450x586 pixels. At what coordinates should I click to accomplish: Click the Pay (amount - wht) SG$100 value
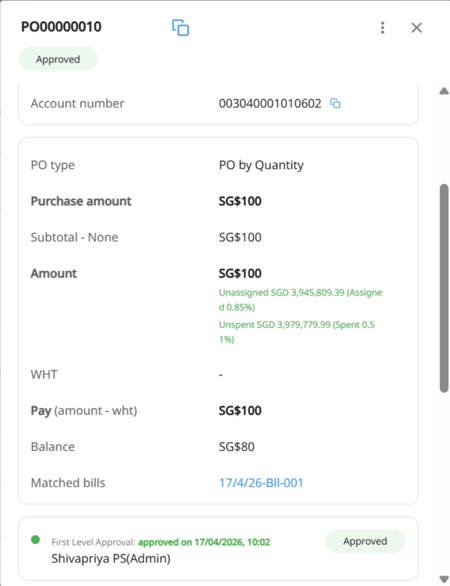tap(240, 411)
